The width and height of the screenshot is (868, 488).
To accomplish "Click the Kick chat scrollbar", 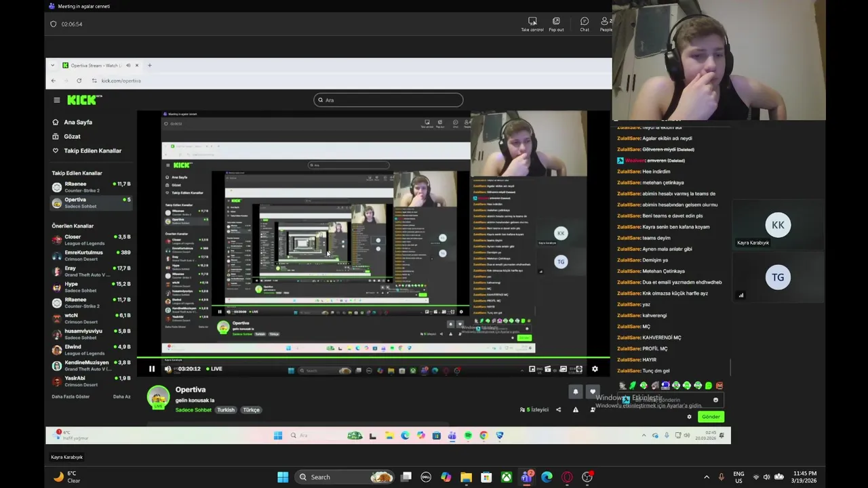I will (x=730, y=366).
